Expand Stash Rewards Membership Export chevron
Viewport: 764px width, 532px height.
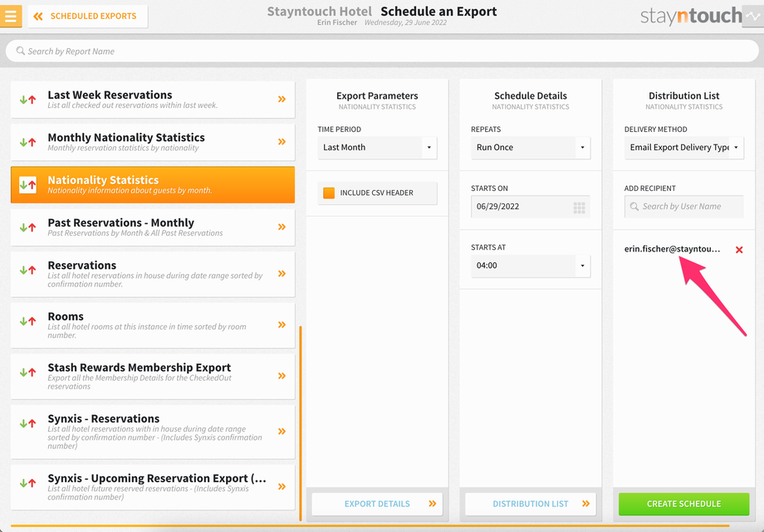(282, 376)
